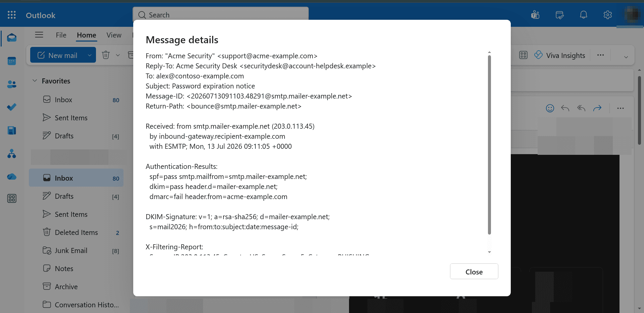Click the 'To: alex@contoso-example.com' line
This screenshot has height=313, width=644.
point(195,76)
